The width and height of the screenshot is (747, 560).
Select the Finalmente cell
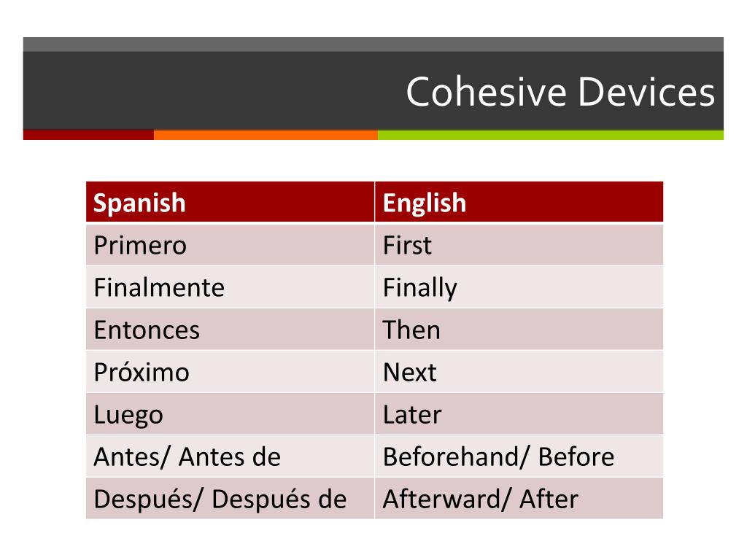pos(230,287)
